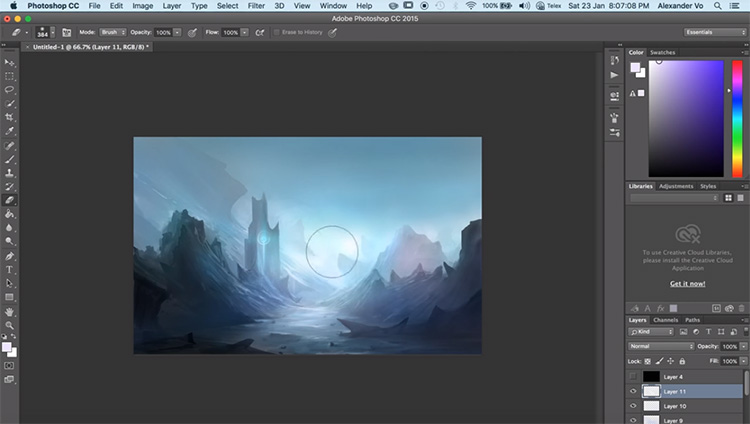The height and width of the screenshot is (424, 750).
Task: Select the Lasso tool
Action: 9,89
